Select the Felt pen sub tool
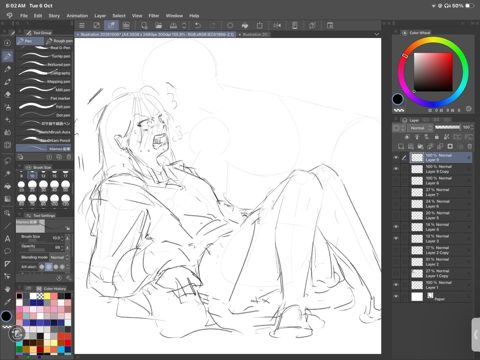This screenshot has width=480, height=360. click(45, 107)
